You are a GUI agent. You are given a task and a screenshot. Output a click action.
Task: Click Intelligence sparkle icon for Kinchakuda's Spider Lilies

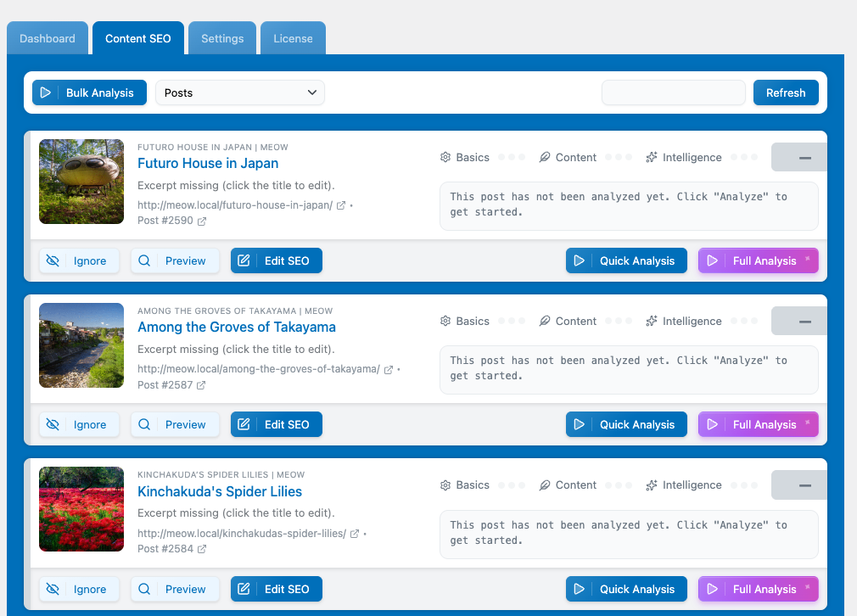[x=652, y=485]
